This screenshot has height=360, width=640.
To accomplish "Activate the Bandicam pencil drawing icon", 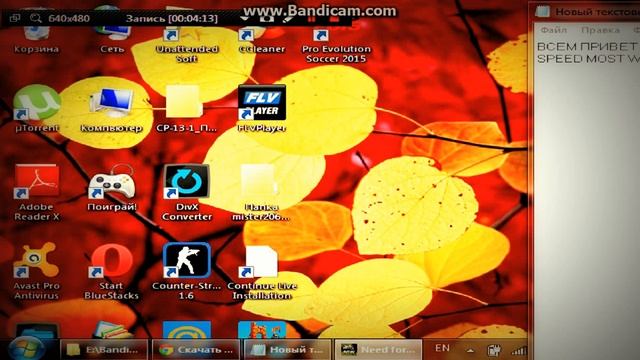I will coord(289,19).
